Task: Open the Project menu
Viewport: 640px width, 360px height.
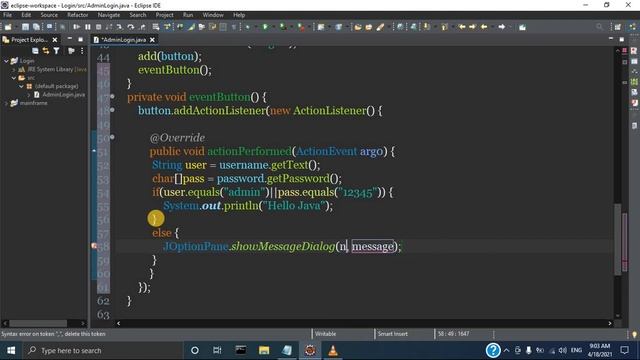Action: [x=164, y=15]
